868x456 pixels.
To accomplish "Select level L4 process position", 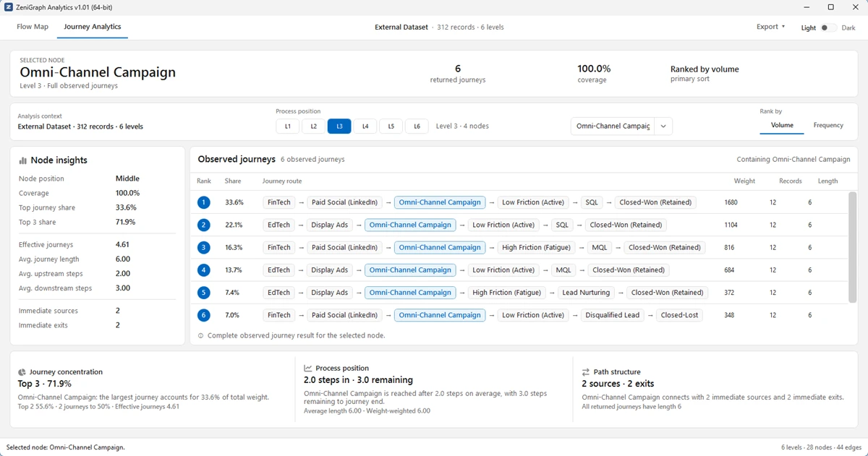I will coord(365,126).
